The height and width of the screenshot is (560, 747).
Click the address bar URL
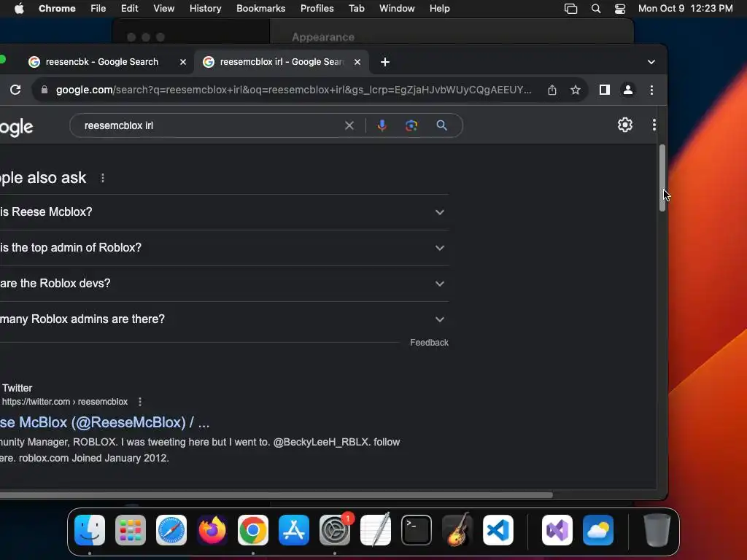tap(293, 90)
